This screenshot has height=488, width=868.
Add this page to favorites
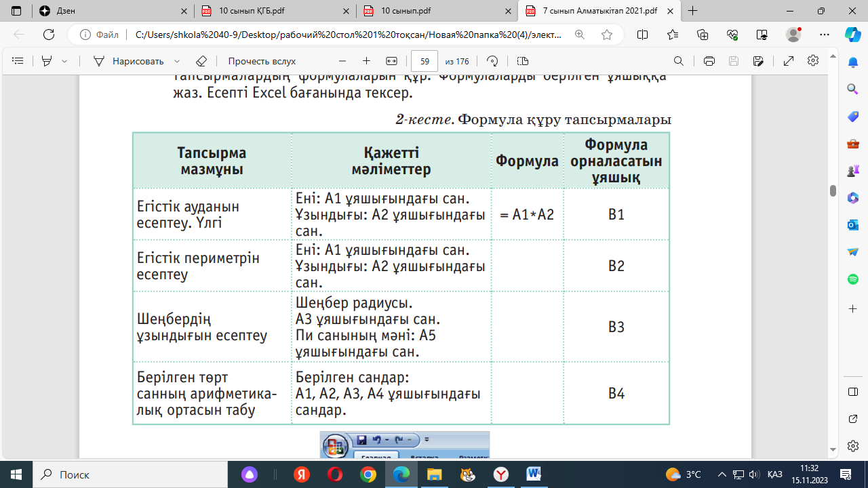tap(606, 35)
